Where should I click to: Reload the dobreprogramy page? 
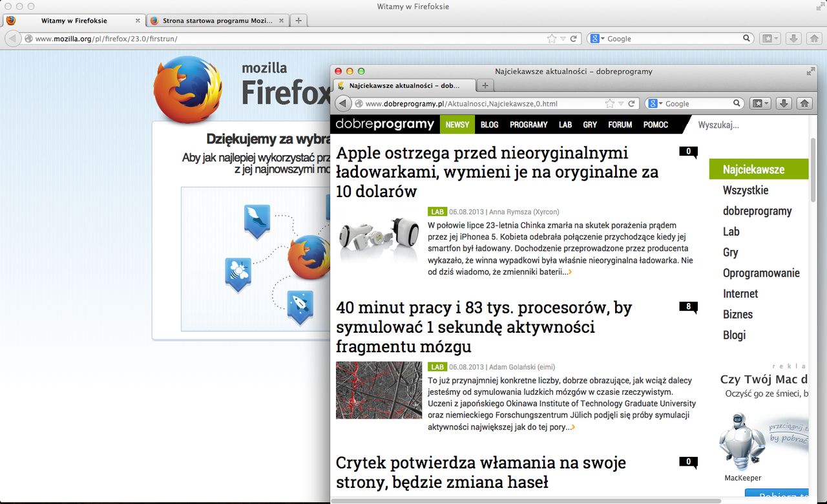[x=632, y=103]
